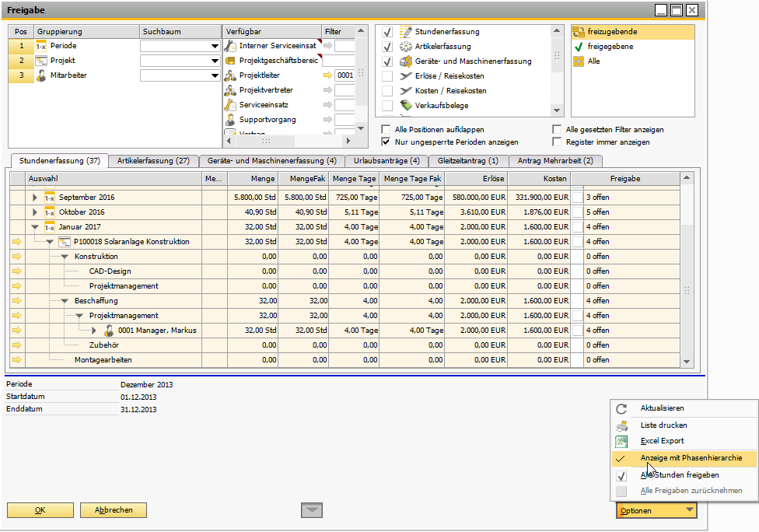Viewport: 759px width, 532px height.
Task: Toggle Nur ungesperrte Perioden anzeigen checkbox
Action: tap(386, 142)
